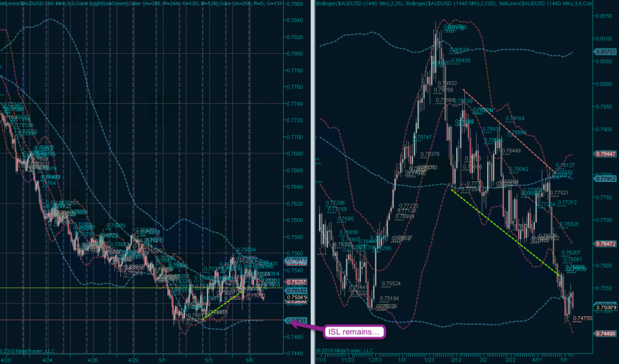The width and height of the screenshot is (619, 364).
Task: Click the 0.77312 net line label
Action: 567,202
